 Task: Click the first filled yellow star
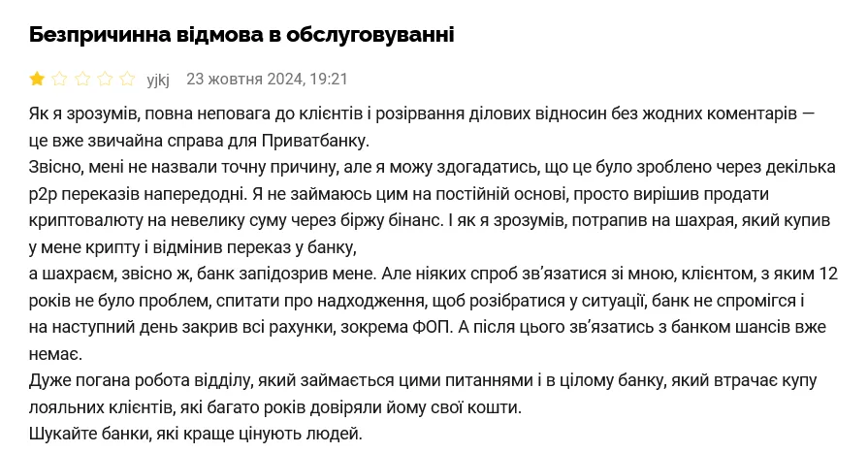tap(38, 79)
